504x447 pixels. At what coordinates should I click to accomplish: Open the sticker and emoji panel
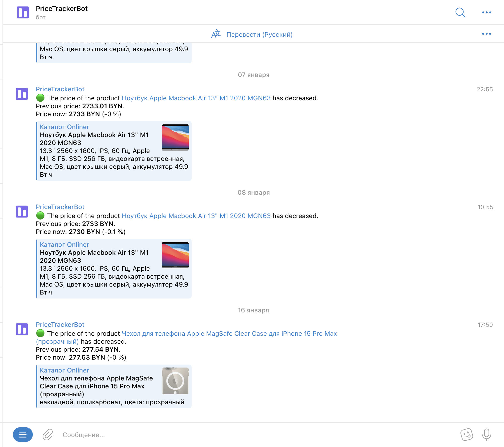pos(467,435)
